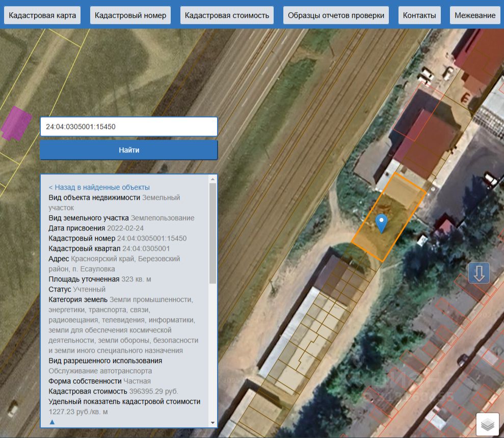
Task: Click the scrollbar down arrow in info panel
Action: tap(213, 423)
